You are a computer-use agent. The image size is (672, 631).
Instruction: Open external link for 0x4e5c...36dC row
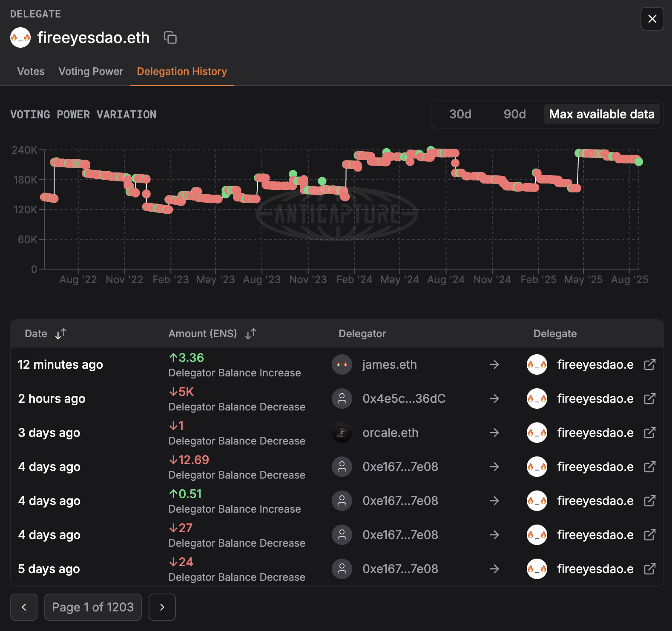coord(649,399)
